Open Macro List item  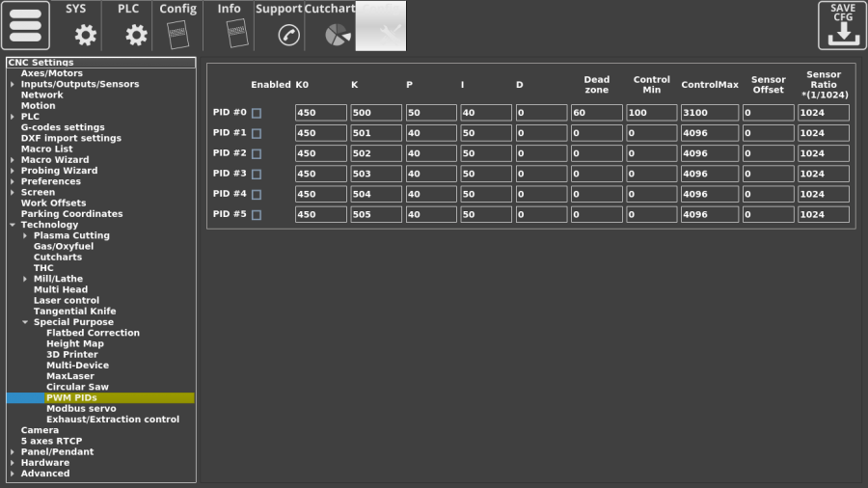pyautogui.click(x=46, y=149)
